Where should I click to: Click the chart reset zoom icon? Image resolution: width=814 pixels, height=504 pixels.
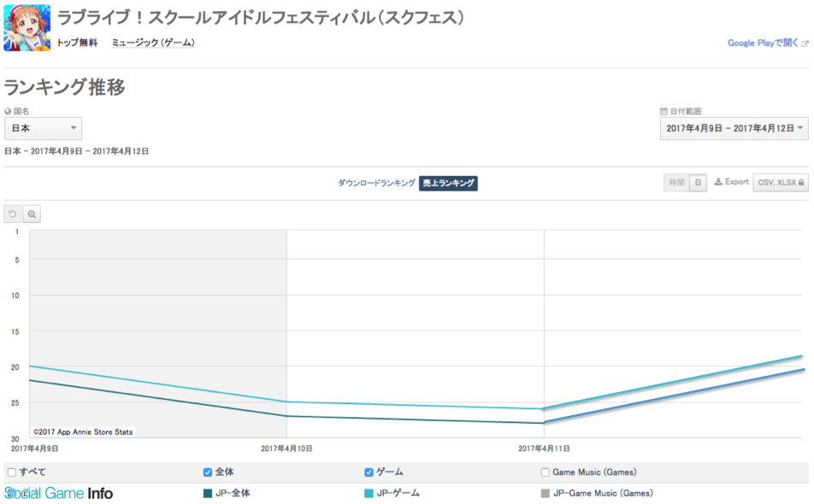tap(13, 214)
